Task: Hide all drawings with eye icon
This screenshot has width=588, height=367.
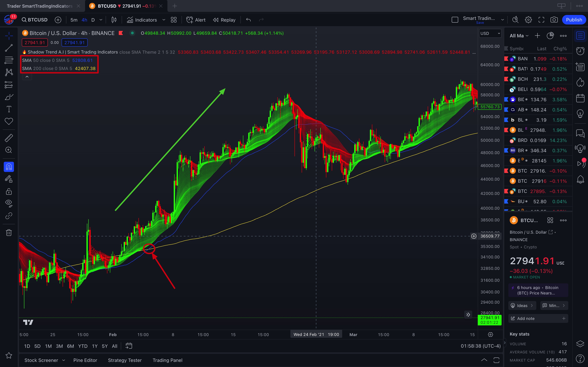Action: 9,203
